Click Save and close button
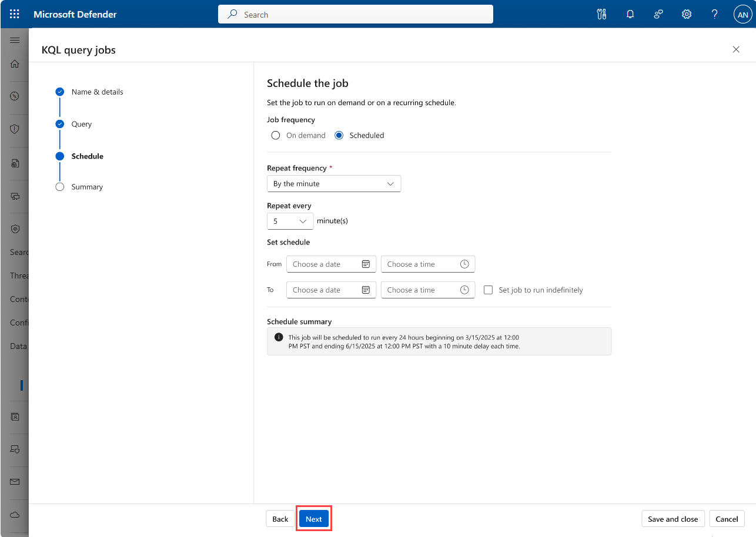 673,519
